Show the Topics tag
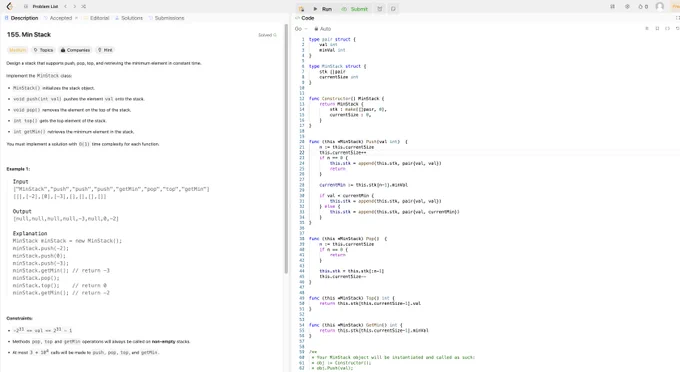 pyautogui.click(x=43, y=50)
